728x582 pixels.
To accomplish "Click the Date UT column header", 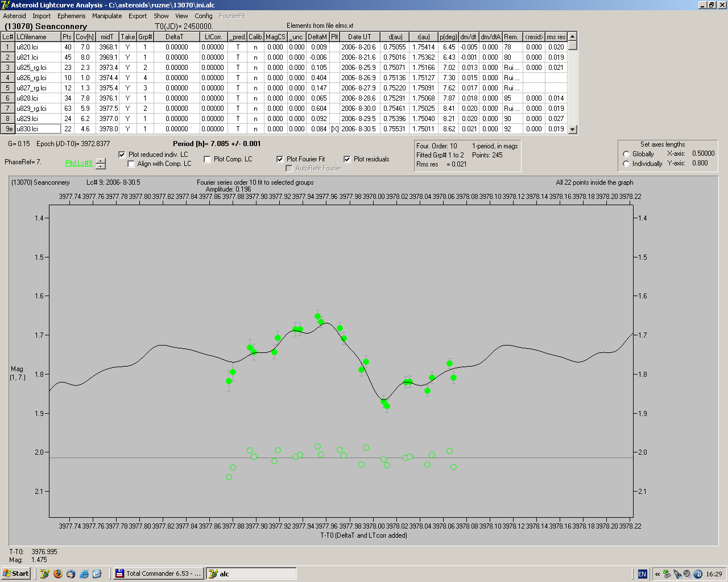I will pyautogui.click(x=359, y=37).
